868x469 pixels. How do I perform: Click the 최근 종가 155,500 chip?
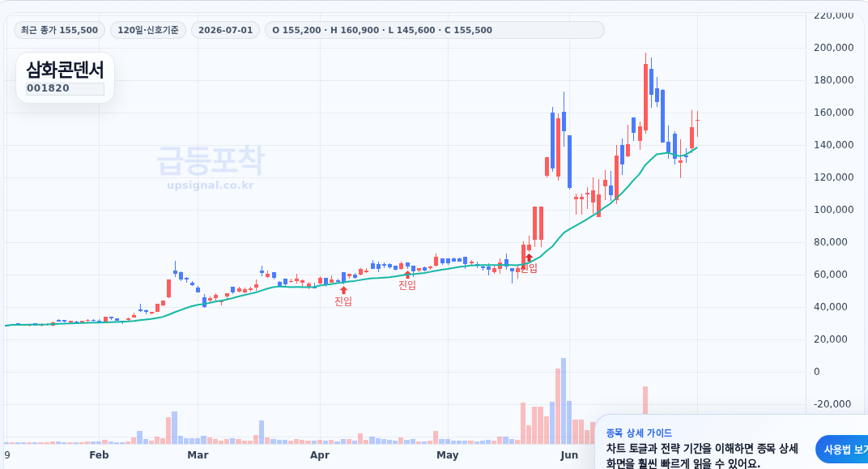click(x=59, y=30)
